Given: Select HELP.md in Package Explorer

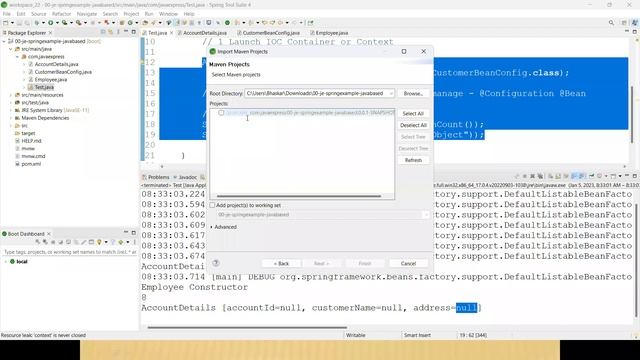Looking at the screenshot, I should coord(31,141).
